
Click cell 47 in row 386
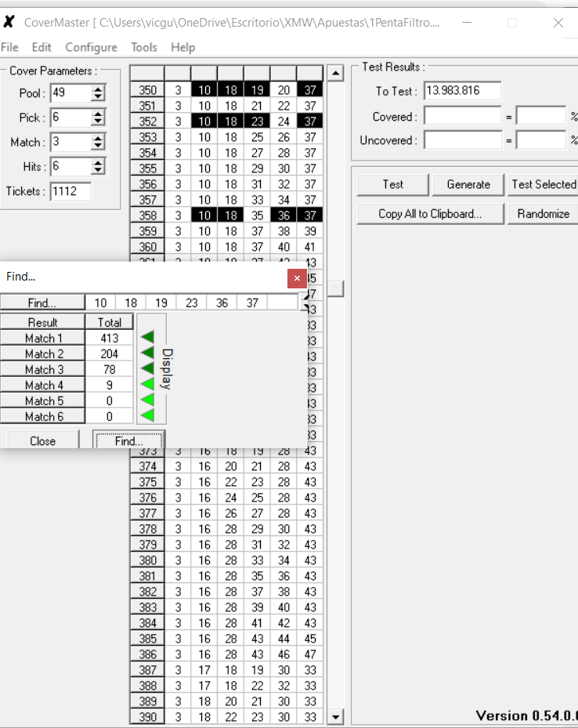pos(310,654)
